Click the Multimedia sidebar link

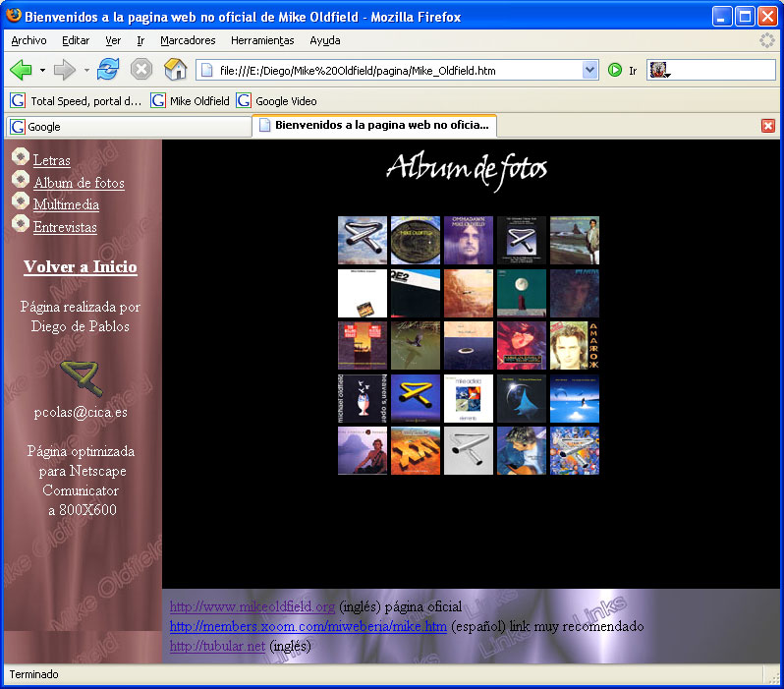(x=66, y=204)
